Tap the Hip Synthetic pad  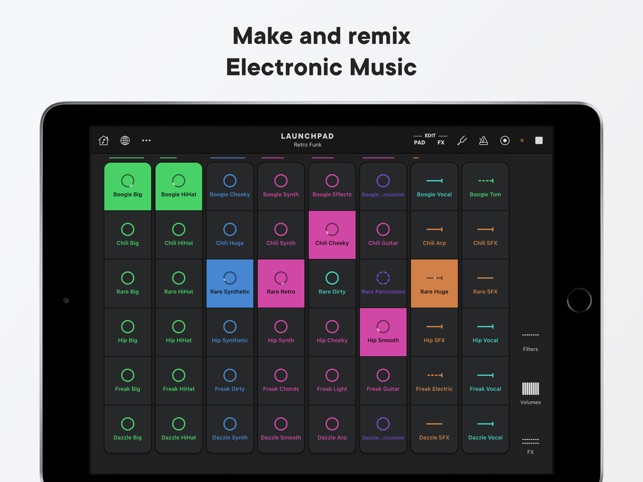point(230,332)
